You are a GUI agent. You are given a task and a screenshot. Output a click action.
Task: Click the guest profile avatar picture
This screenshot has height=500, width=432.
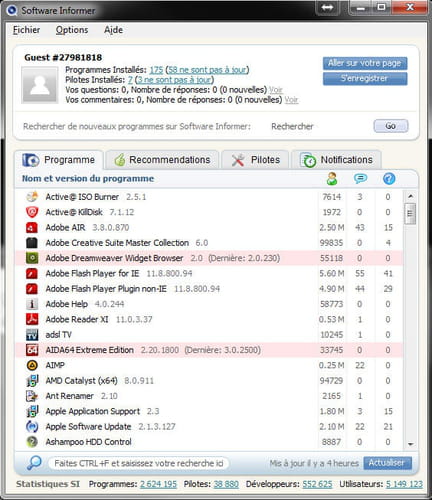[40, 85]
